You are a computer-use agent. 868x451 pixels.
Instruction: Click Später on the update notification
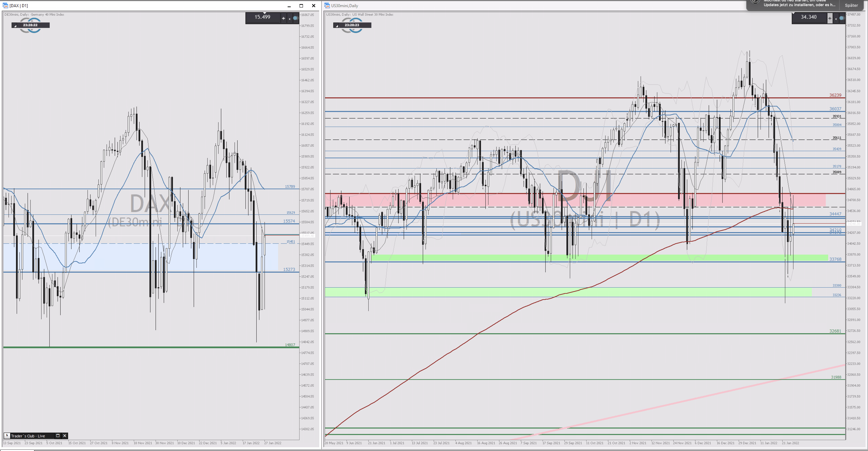click(x=851, y=5)
